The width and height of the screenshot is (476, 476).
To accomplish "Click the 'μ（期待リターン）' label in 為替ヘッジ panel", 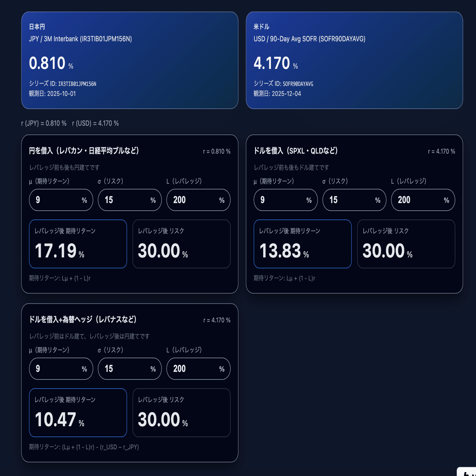I will click(x=49, y=350).
